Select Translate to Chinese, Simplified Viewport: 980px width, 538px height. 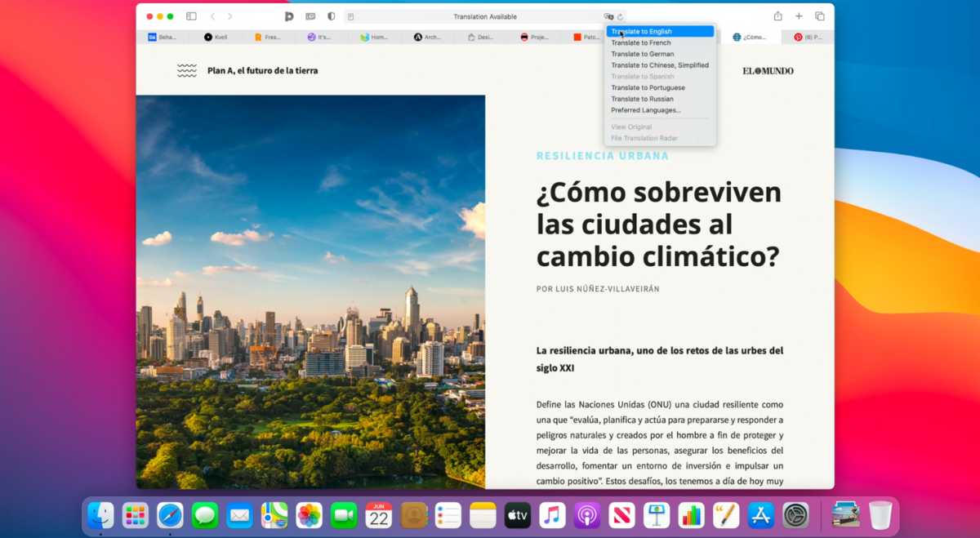[x=660, y=65]
